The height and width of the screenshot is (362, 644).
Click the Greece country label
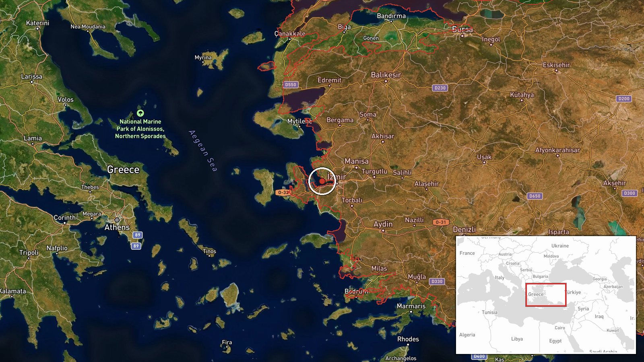pos(123,170)
